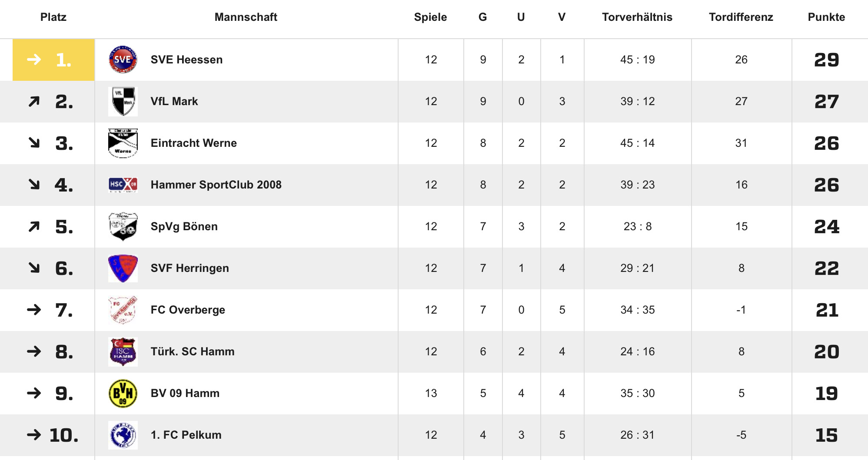Click the SVE Heessen club crest

123,60
